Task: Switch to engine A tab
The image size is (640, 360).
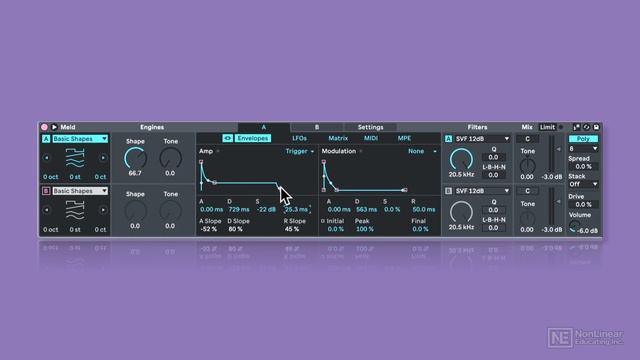Action: click(264, 127)
